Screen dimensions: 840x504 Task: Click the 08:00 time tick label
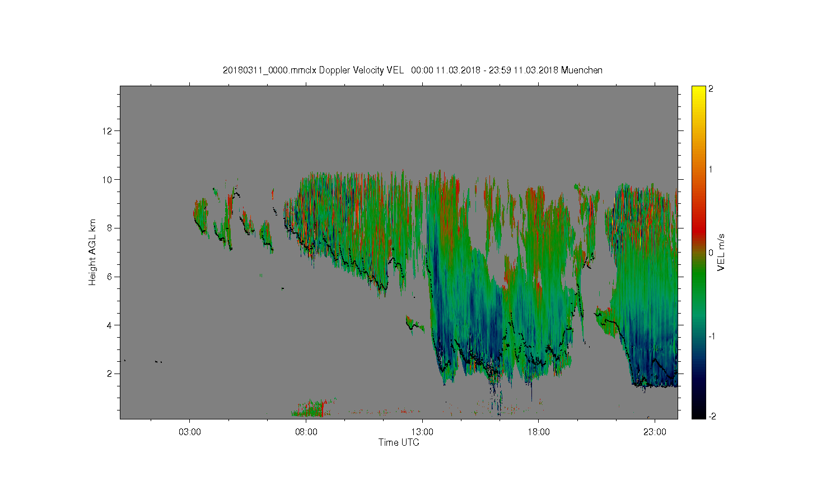click(x=306, y=432)
